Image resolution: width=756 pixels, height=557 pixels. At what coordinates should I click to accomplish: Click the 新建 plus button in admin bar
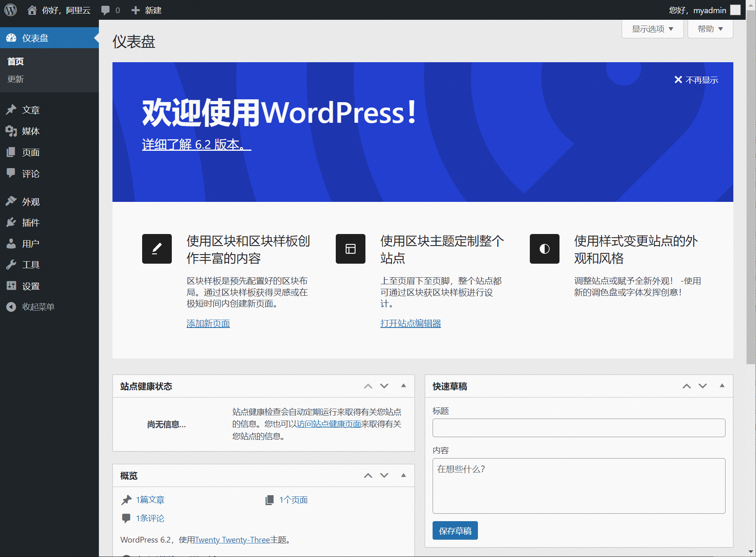146,10
